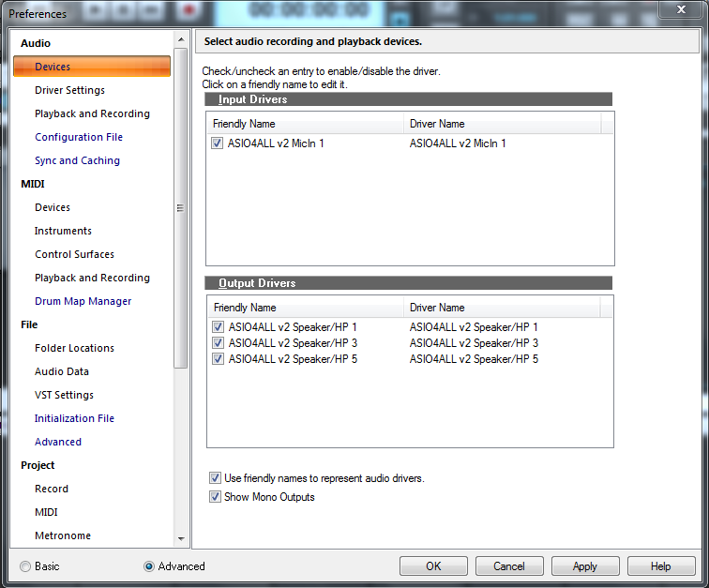Click driver name cell ASIO4ALL v2 Speaker/HP 1
Viewport: 709px width, 588px height.
[474, 327]
